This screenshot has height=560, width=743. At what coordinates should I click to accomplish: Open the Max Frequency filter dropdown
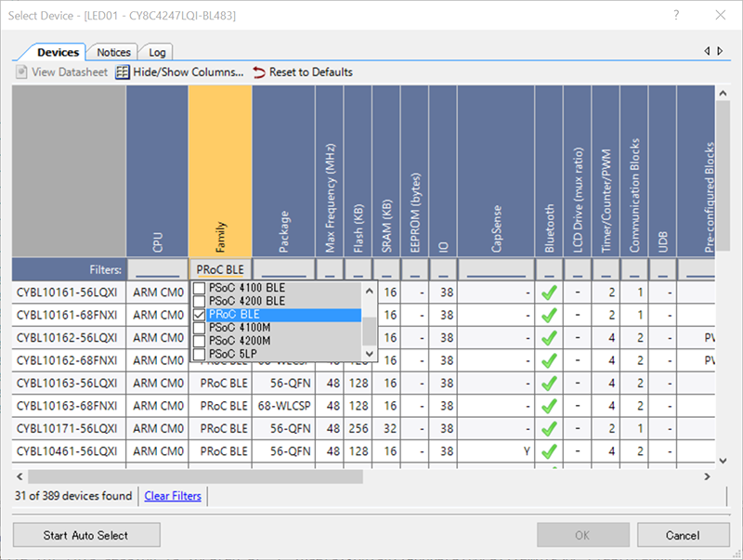(x=330, y=269)
